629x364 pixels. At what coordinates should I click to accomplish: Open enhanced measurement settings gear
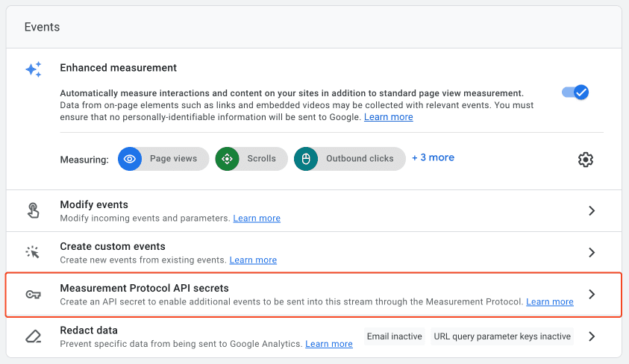(585, 160)
